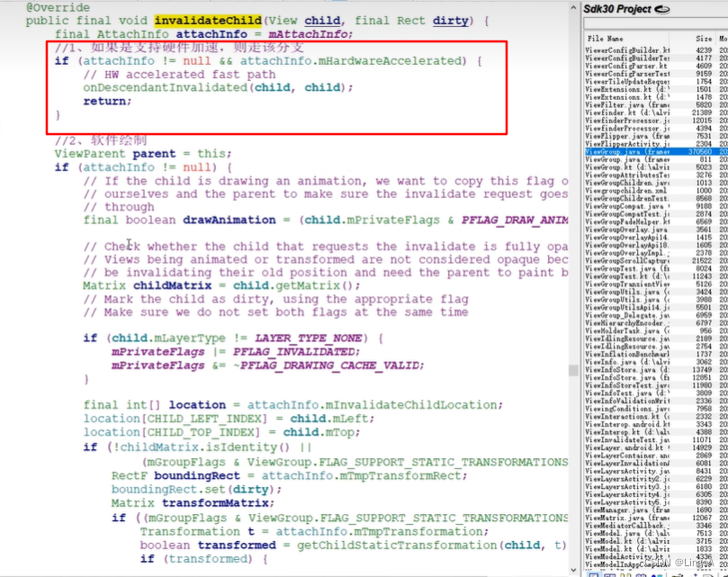Image resolution: width=728 pixels, height=577 pixels.
Task: Open ViewMatrix.java with size 12067
Action: point(656,518)
